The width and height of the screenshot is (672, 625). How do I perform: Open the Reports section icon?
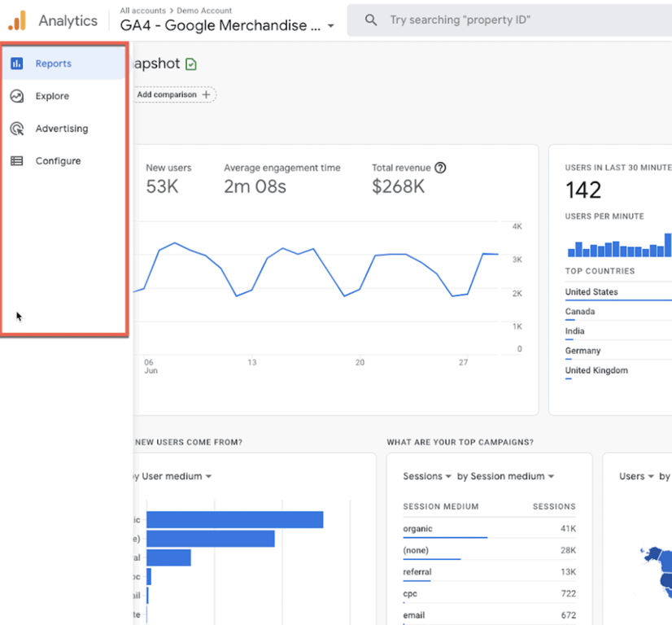17,63
